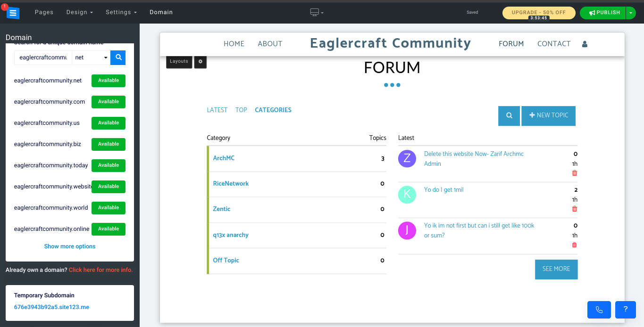
Task: Click the Z user avatar
Action: pyautogui.click(x=407, y=158)
